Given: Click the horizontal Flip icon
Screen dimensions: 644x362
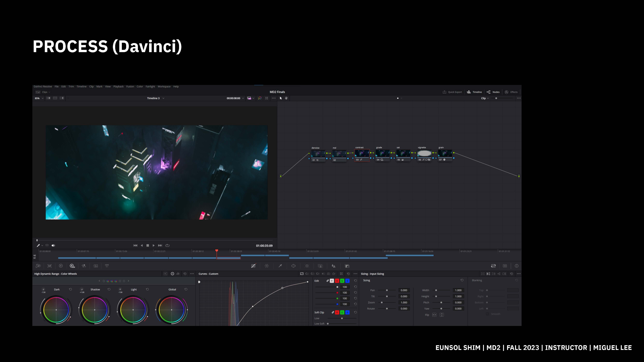Looking at the screenshot, I should [434, 315].
